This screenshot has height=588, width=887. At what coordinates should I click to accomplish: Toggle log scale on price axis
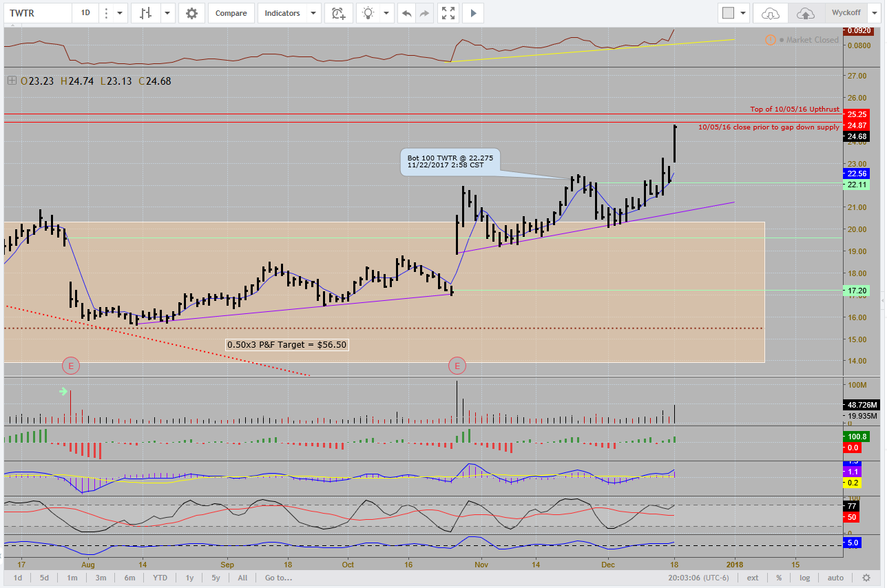(x=805, y=578)
